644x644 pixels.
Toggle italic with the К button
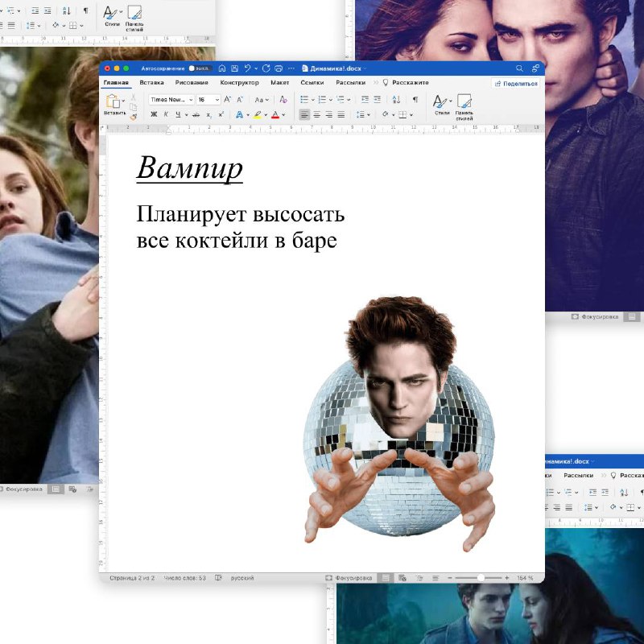pos(166,114)
